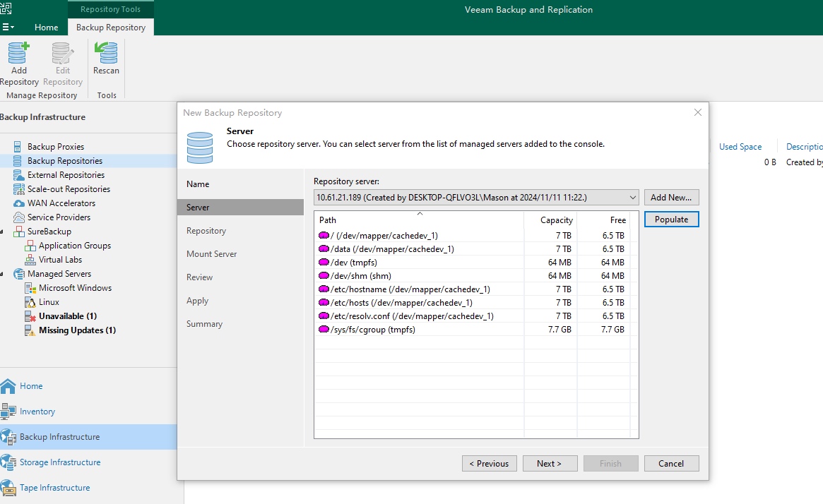
Task: Click the WAN Accelerators tree icon
Action: tap(19, 203)
